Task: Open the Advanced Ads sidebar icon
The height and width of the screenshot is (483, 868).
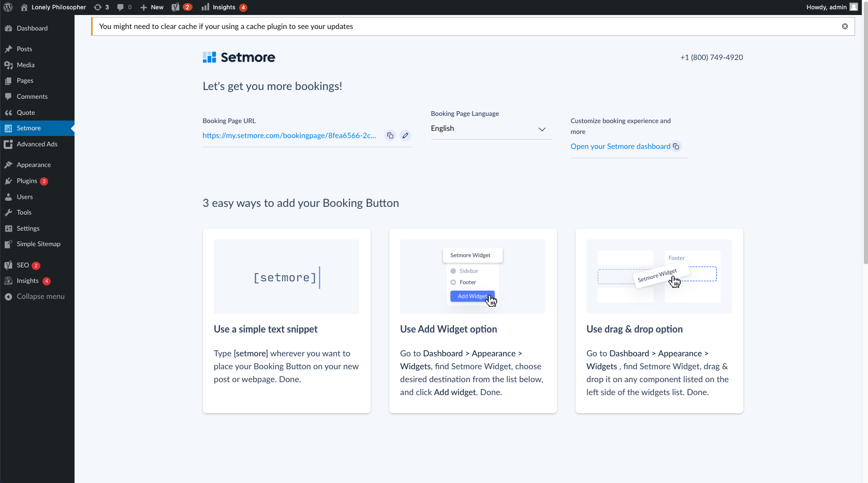Action: [8, 144]
